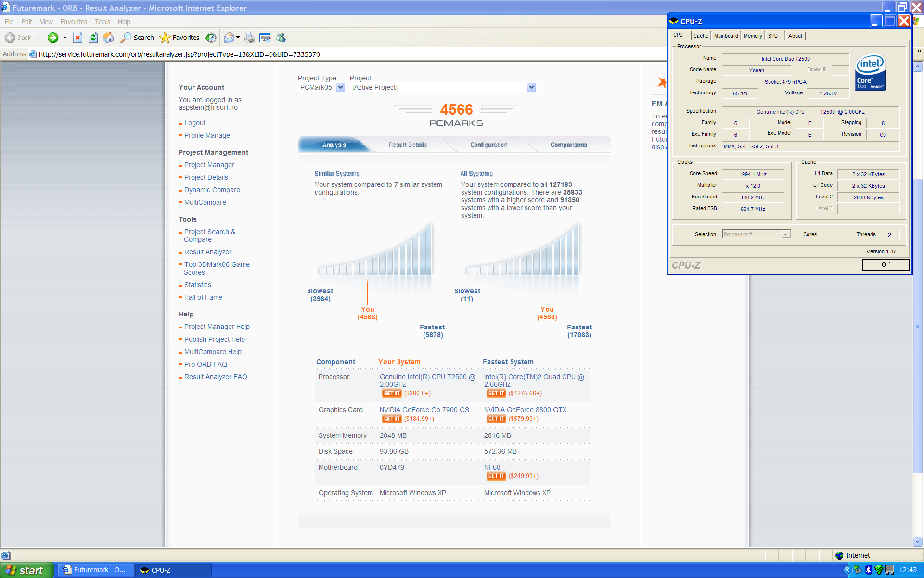The image size is (924, 578).
Task: Open Search pane with magnifier icon
Action: (x=126, y=38)
